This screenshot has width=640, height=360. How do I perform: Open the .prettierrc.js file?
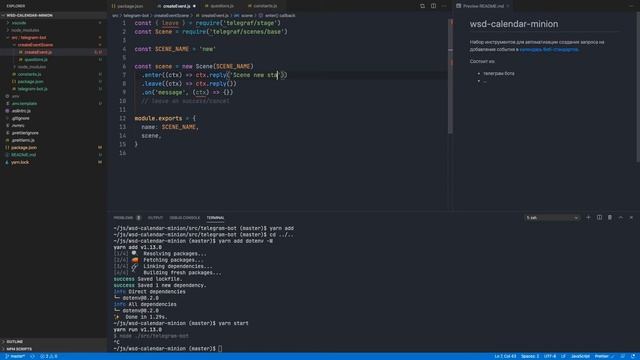(x=53, y=140)
